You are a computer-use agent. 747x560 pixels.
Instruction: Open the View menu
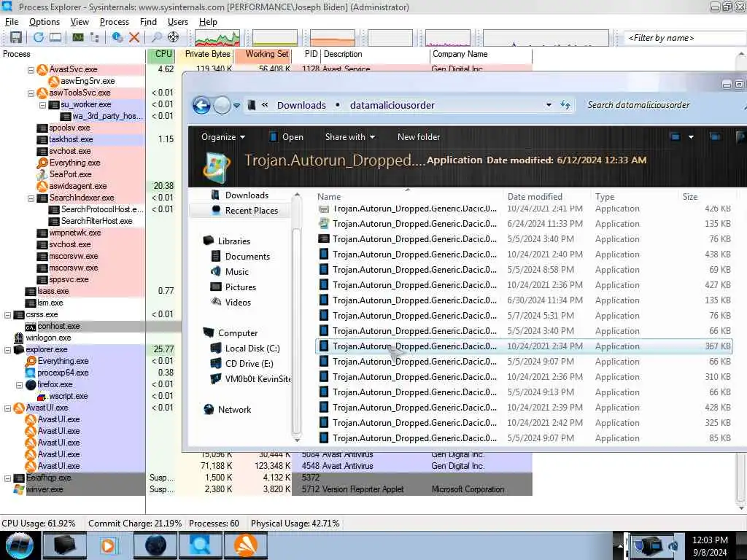[80, 22]
